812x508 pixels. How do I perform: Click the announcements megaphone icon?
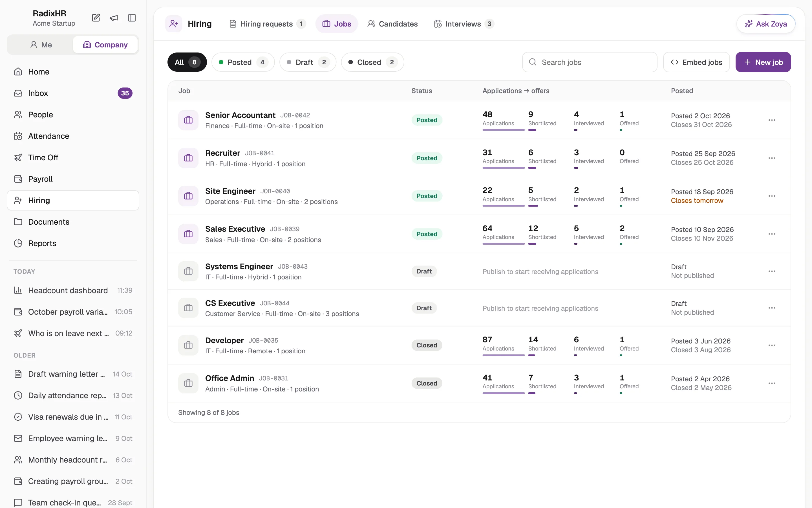[114, 18]
